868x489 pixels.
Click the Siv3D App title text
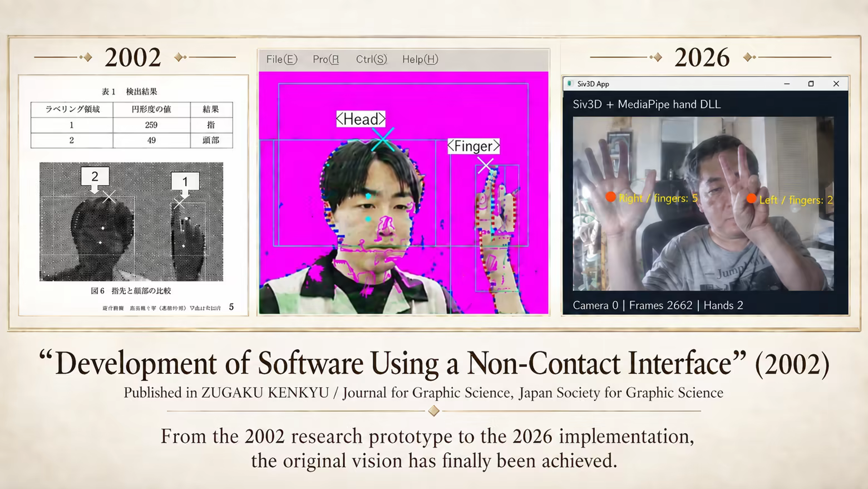pyautogui.click(x=593, y=84)
